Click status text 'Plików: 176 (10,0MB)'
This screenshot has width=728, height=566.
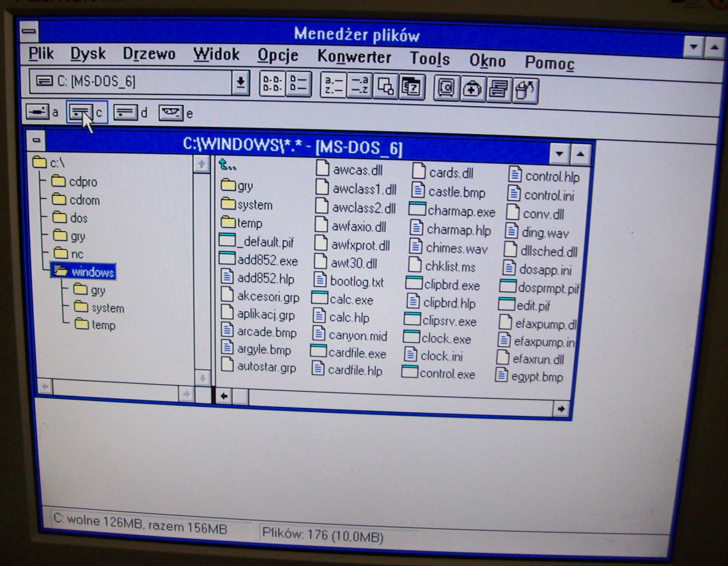pos(323,535)
